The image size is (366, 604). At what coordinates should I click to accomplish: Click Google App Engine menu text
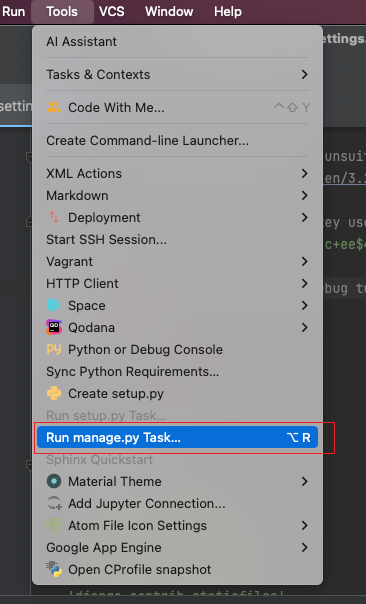click(104, 548)
